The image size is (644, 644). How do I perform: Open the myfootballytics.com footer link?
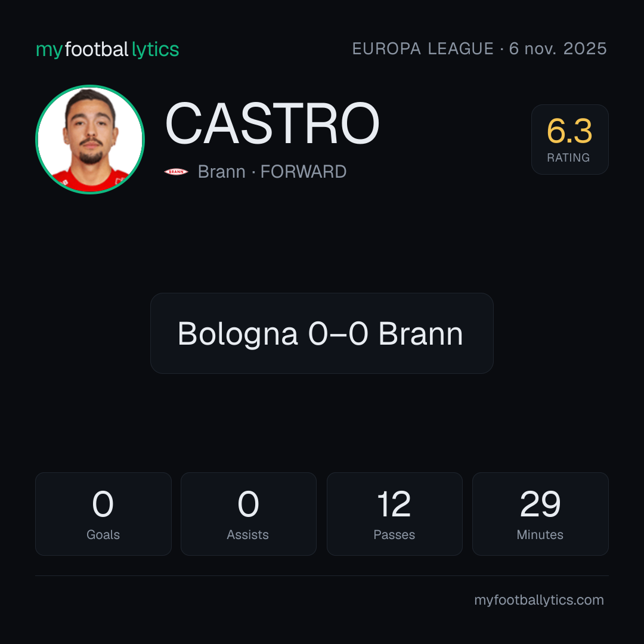pyautogui.click(x=539, y=600)
